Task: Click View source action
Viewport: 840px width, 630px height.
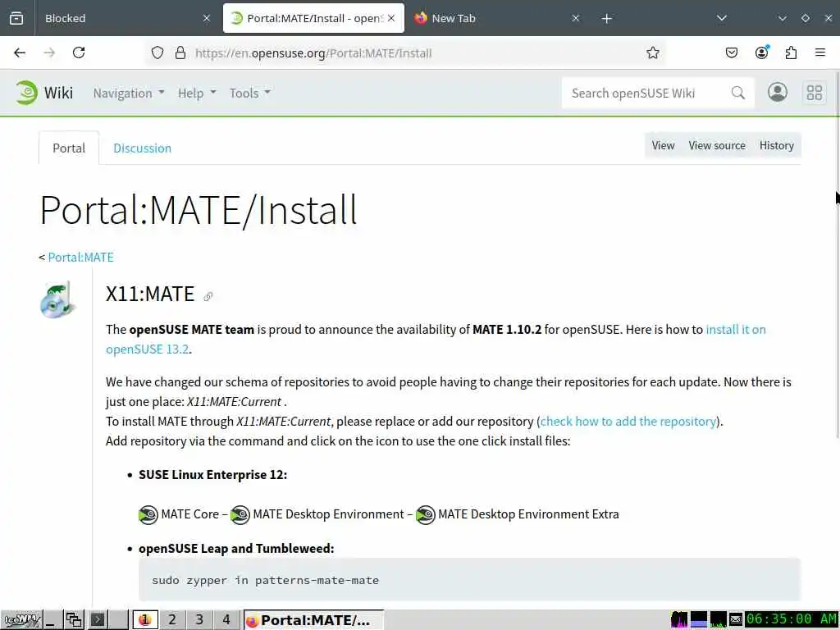Action: pyautogui.click(x=717, y=146)
